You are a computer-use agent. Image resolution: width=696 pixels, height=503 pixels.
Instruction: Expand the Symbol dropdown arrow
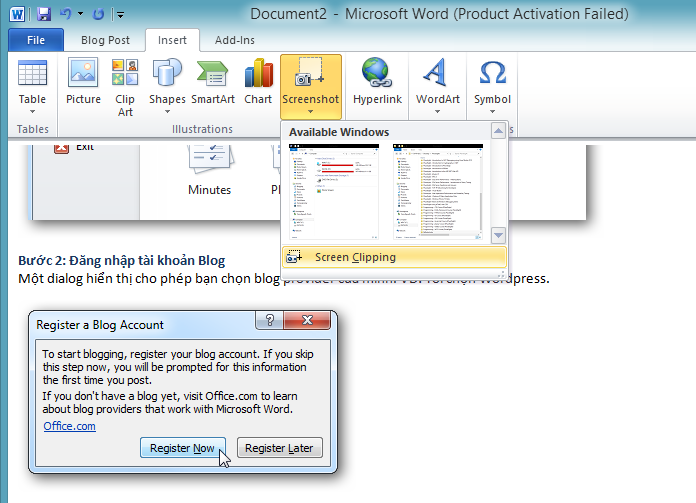click(x=492, y=111)
